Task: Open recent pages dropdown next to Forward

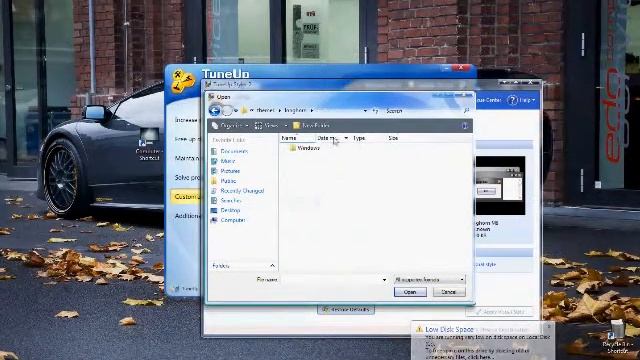Action: pos(236,111)
